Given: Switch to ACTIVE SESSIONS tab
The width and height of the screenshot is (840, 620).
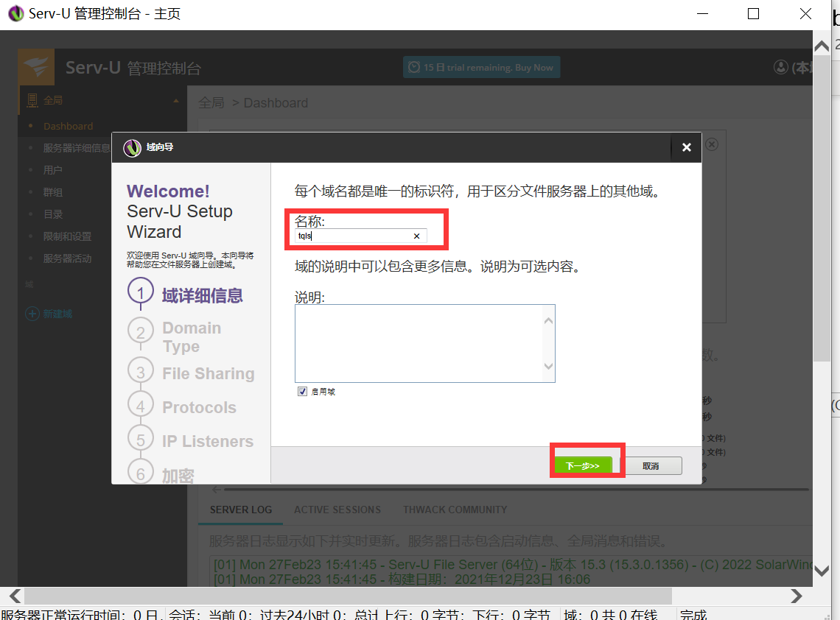Looking at the screenshot, I should coord(337,510).
